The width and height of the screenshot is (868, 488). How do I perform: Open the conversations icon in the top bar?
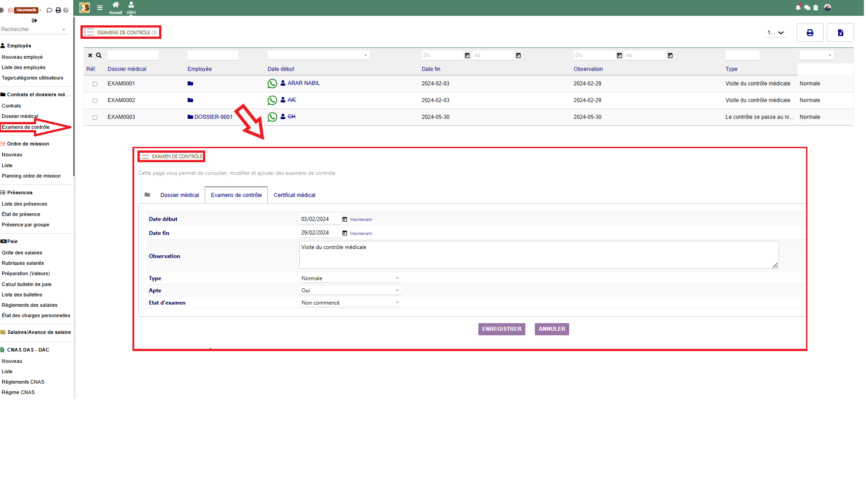(807, 7)
